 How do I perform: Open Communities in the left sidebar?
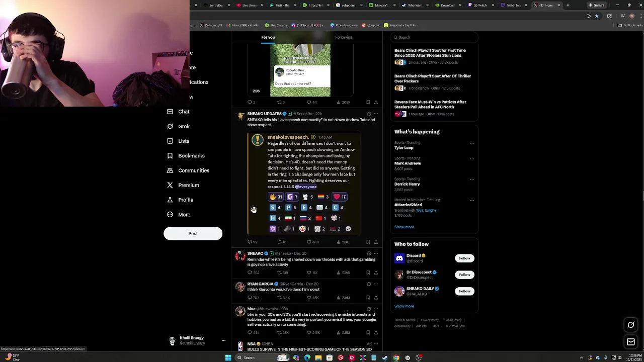point(188,170)
